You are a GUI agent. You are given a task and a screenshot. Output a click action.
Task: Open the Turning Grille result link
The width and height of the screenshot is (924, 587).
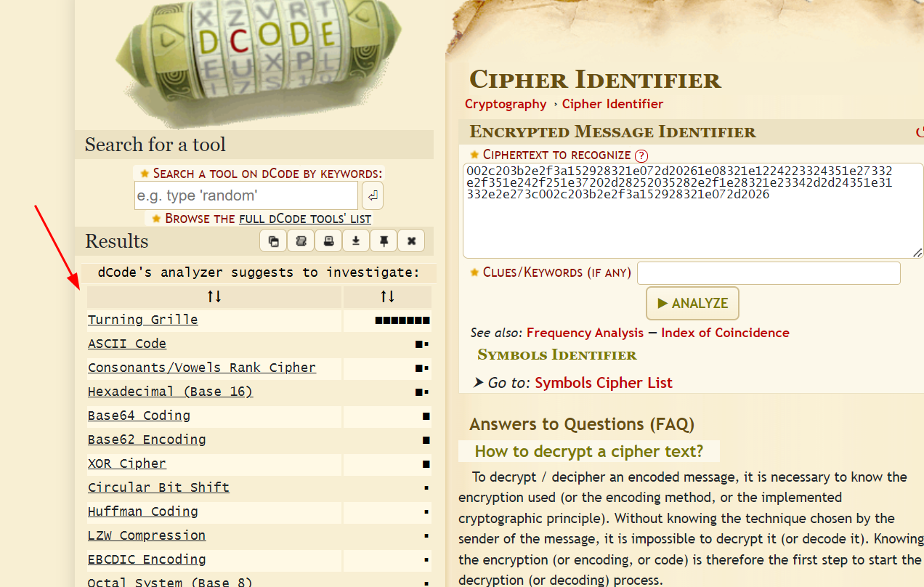[x=142, y=320]
